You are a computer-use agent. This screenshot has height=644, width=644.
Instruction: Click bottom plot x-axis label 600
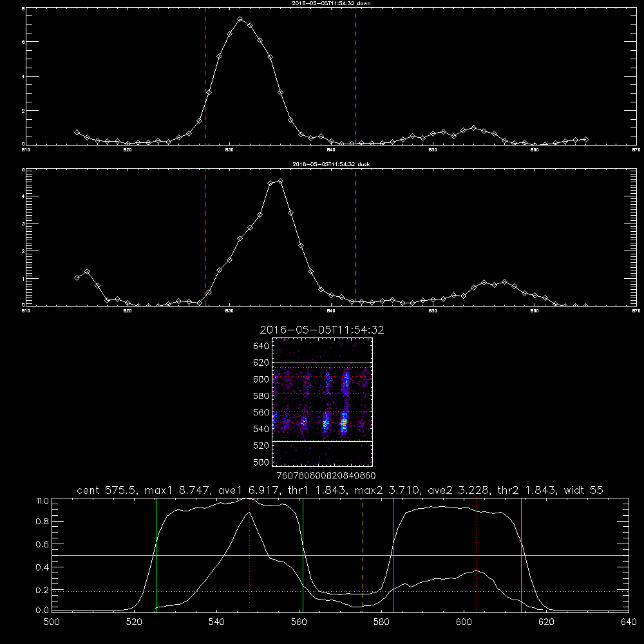(464, 622)
